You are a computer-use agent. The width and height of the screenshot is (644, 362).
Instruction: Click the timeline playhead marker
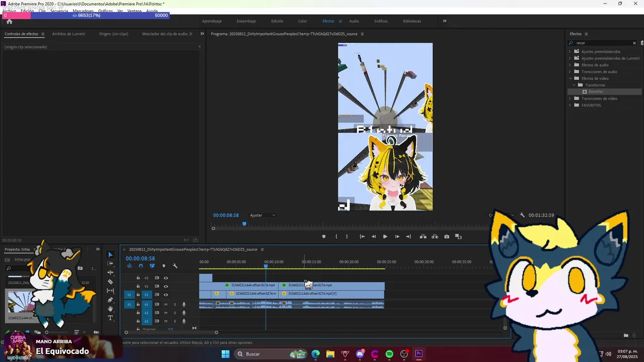click(x=266, y=266)
